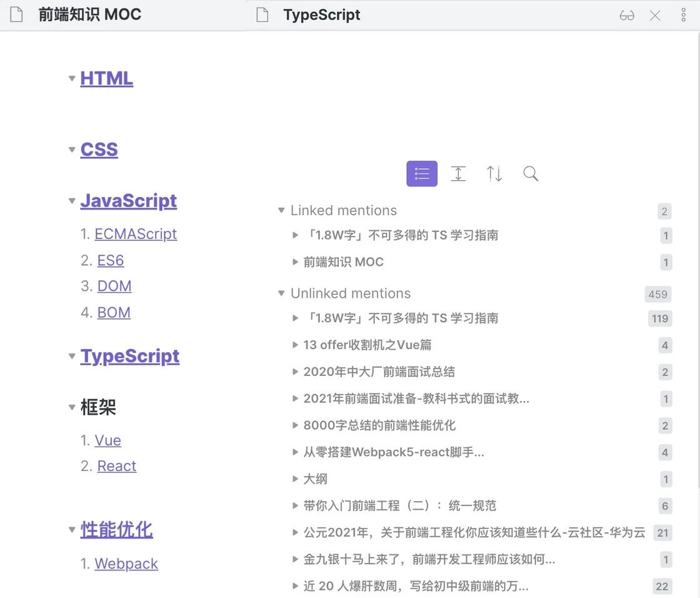Screen dimensions: 700x598
Task: Collapse the HTML section in the MOC
Action: click(x=72, y=79)
